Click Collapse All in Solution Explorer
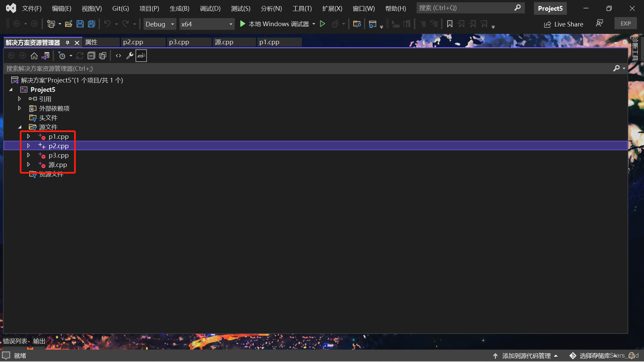The height and width of the screenshot is (362, 644). click(91, 56)
